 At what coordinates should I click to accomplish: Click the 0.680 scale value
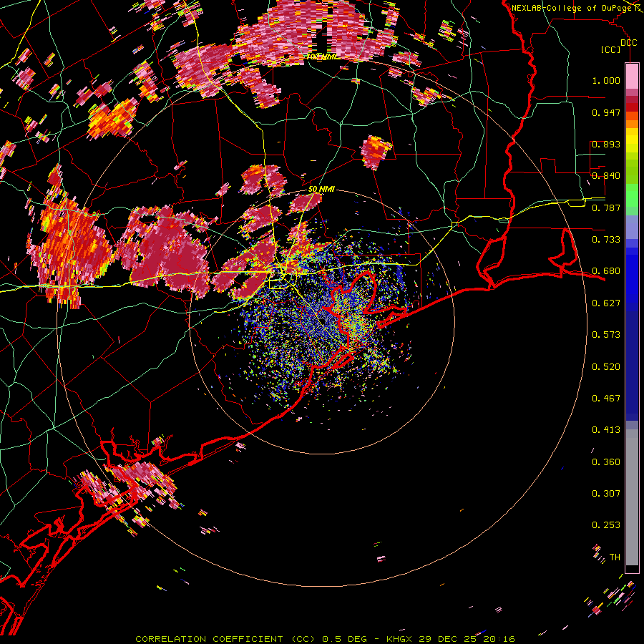[x=606, y=271]
